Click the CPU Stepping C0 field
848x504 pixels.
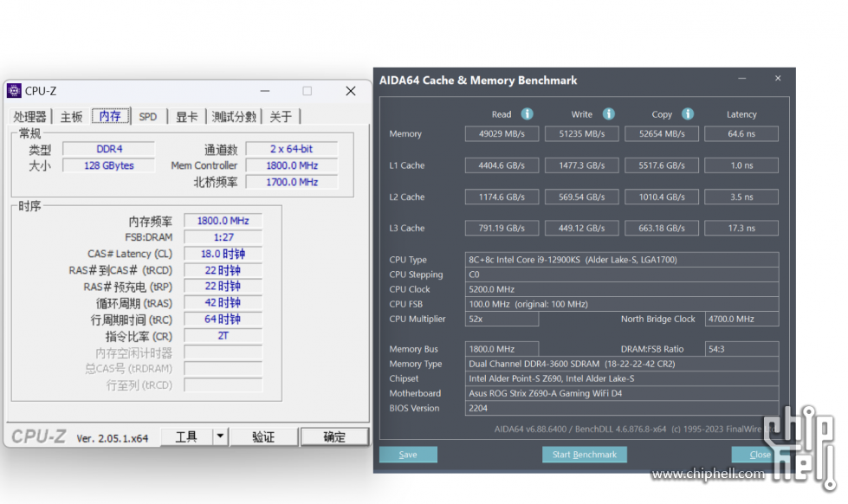click(x=622, y=275)
